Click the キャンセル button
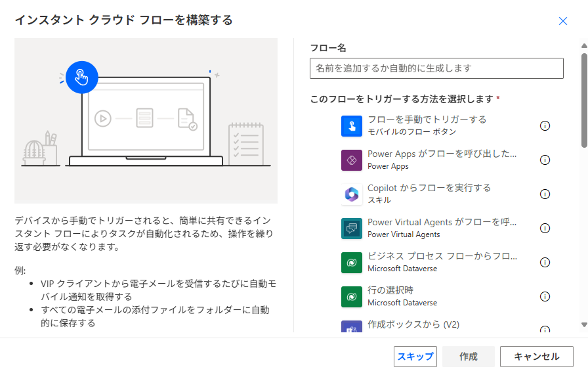588x375 pixels. point(537,357)
